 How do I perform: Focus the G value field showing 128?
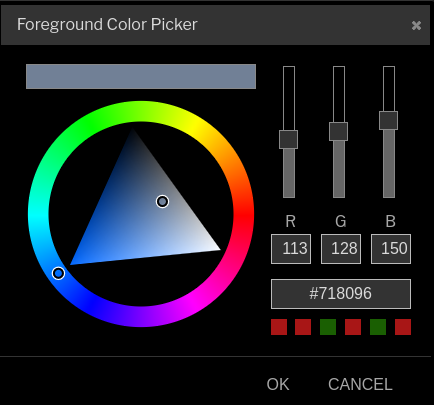pyautogui.click(x=341, y=249)
